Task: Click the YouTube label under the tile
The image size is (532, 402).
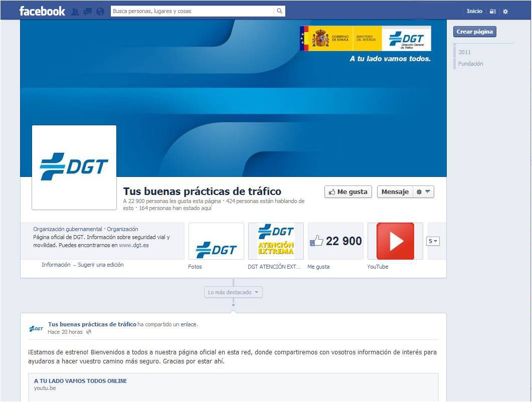Action: [378, 267]
